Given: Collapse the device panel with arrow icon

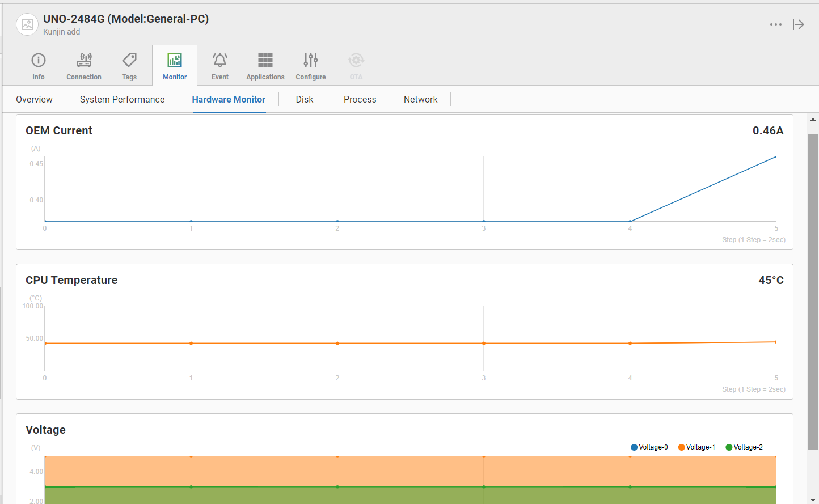Looking at the screenshot, I should [799, 24].
